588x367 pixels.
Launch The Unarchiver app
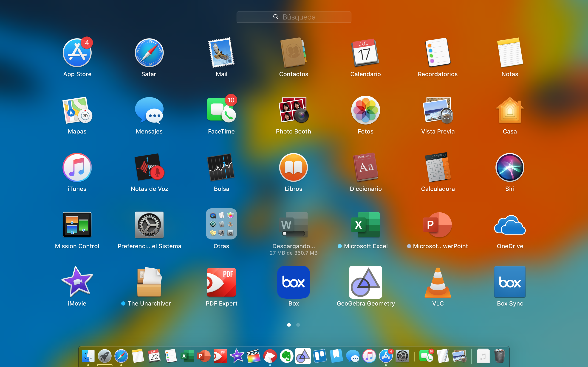tap(149, 282)
